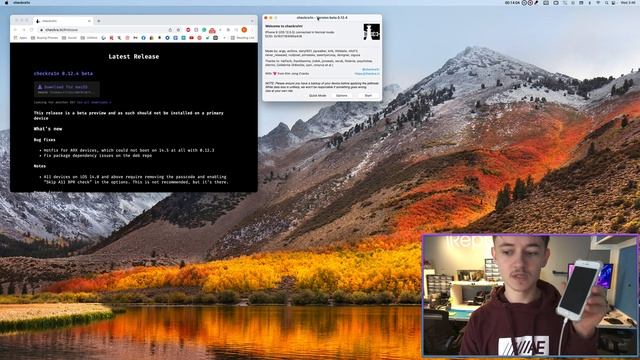
Task: Open the https://checkra.in link in app
Action: tap(367, 73)
